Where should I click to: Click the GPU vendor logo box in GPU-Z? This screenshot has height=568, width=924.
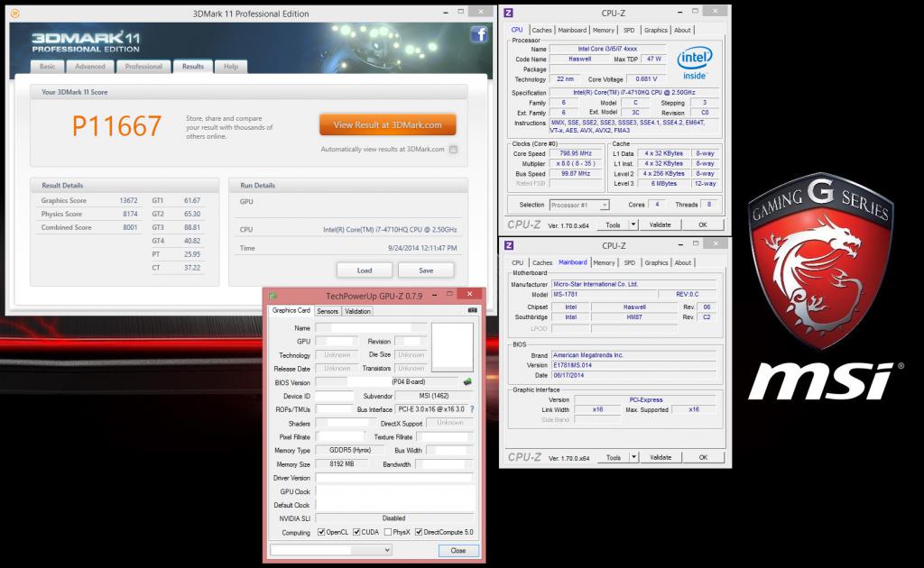tap(452, 347)
